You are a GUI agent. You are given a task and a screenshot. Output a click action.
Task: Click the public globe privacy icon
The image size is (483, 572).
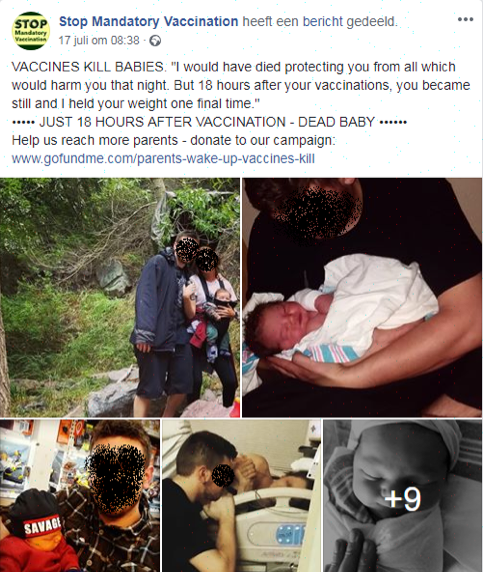coord(155,40)
